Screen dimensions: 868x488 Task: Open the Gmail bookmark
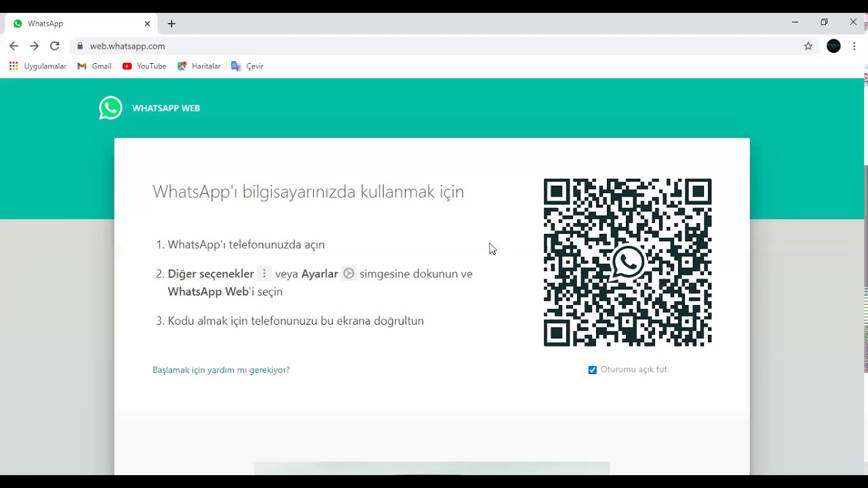(94, 66)
